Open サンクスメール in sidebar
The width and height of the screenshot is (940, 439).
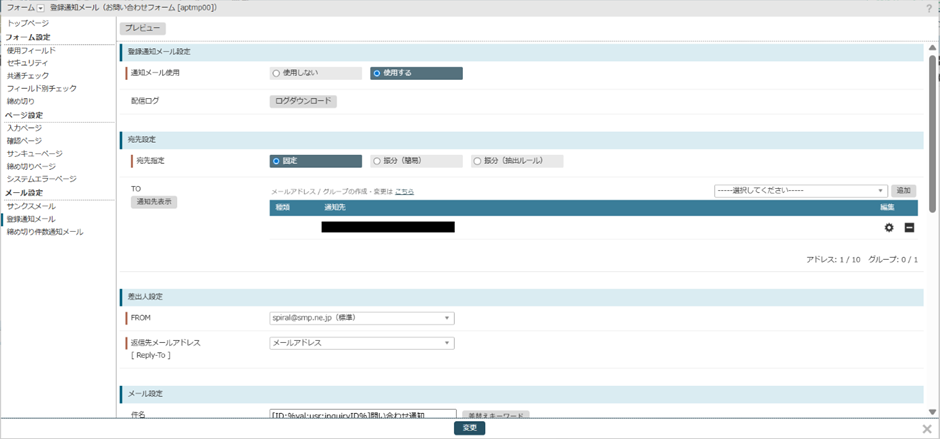(x=31, y=206)
